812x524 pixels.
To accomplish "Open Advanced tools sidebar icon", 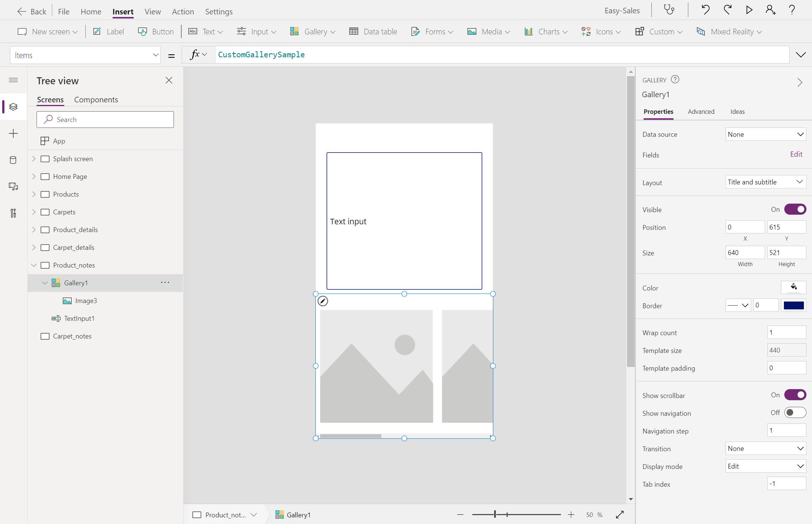I will click(13, 213).
